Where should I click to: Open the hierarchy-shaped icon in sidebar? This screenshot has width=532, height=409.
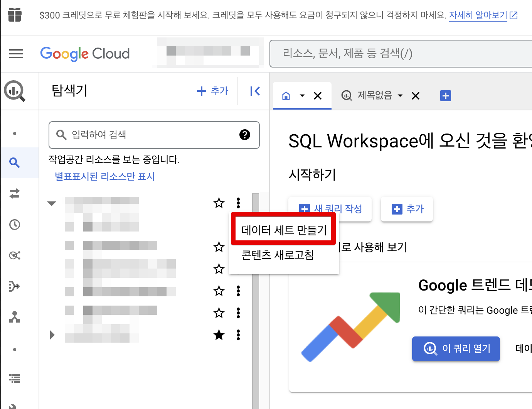(x=15, y=317)
